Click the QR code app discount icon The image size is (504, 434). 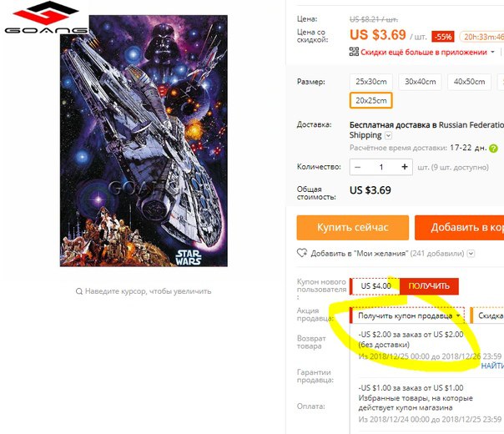click(354, 52)
